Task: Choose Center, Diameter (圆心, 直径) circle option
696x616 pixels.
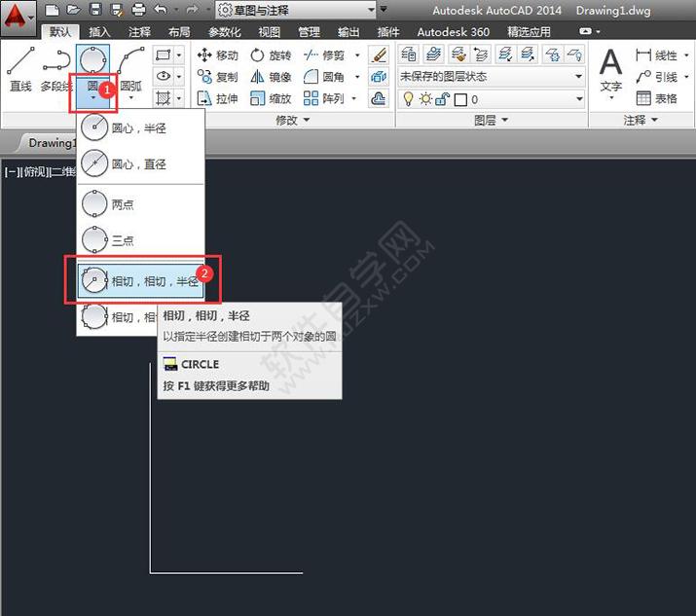Action: tap(140, 163)
